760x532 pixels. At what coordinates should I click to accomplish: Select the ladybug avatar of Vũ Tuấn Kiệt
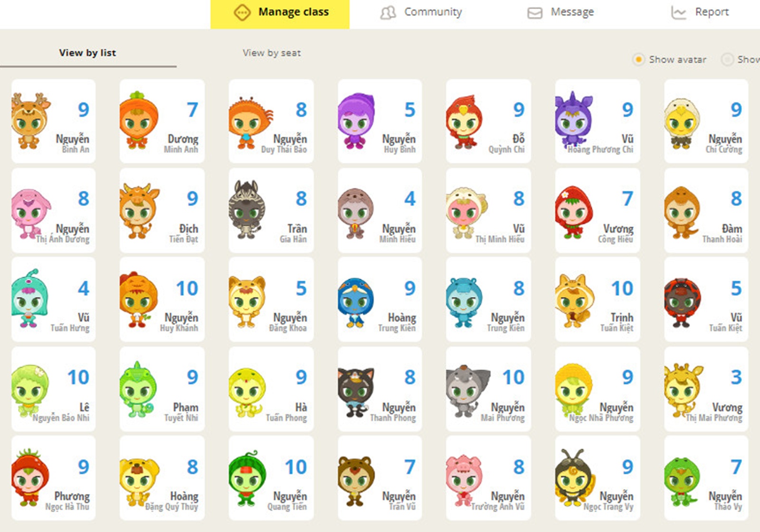682,302
